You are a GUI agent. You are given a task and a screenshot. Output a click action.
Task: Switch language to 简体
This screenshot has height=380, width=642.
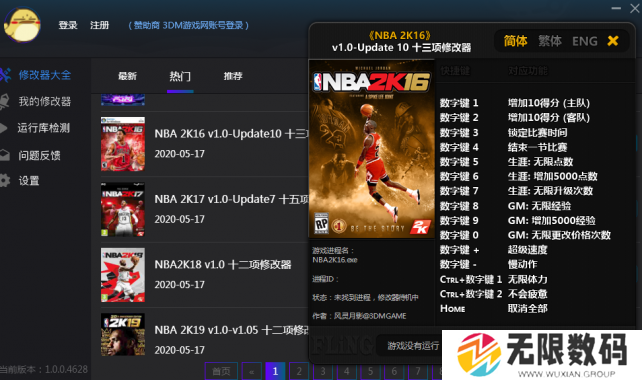point(515,41)
